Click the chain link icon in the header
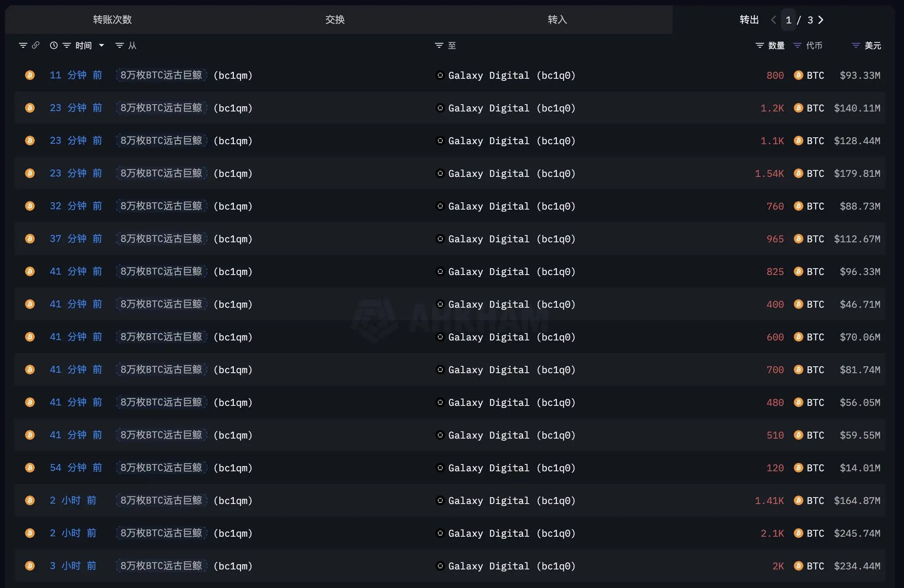The width and height of the screenshot is (904, 588). point(36,45)
